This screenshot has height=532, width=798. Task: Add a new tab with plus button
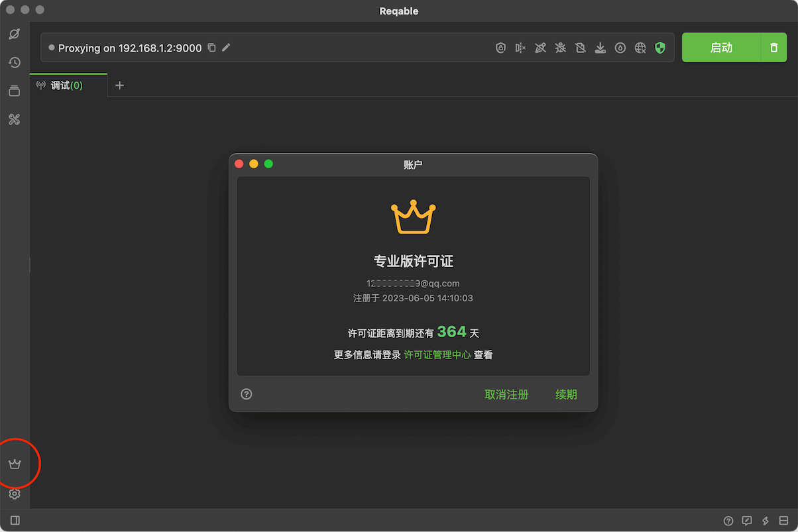point(119,85)
